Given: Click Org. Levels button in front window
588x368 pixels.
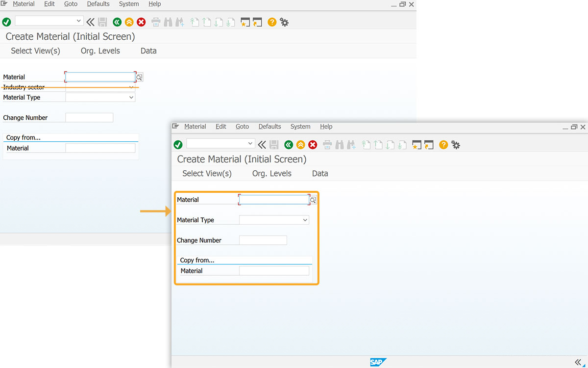Looking at the screenshot, I should 272,174.
